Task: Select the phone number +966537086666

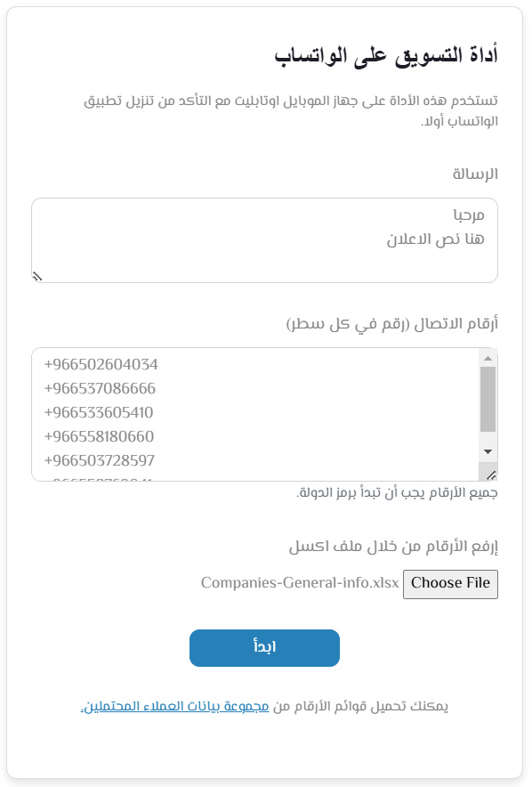Action: 100,388
